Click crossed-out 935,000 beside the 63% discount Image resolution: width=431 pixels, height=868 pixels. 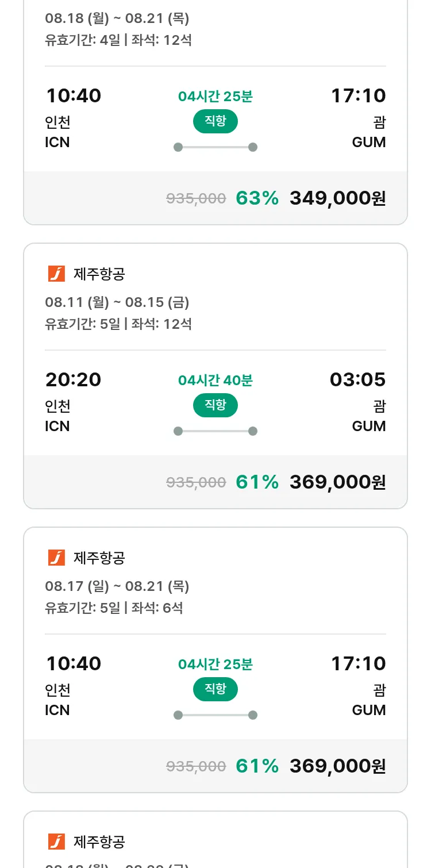coord(196,199)
